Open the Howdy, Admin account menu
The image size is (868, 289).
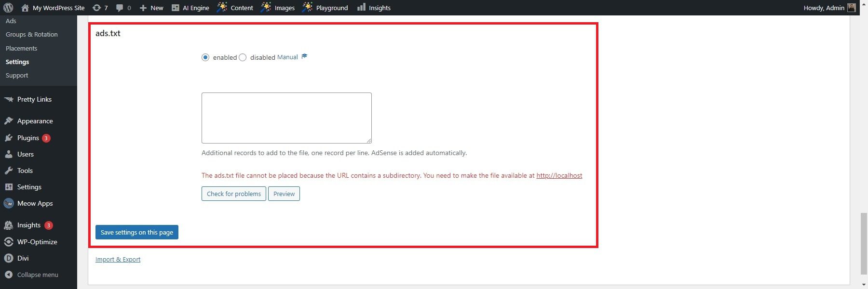point(824,8)
